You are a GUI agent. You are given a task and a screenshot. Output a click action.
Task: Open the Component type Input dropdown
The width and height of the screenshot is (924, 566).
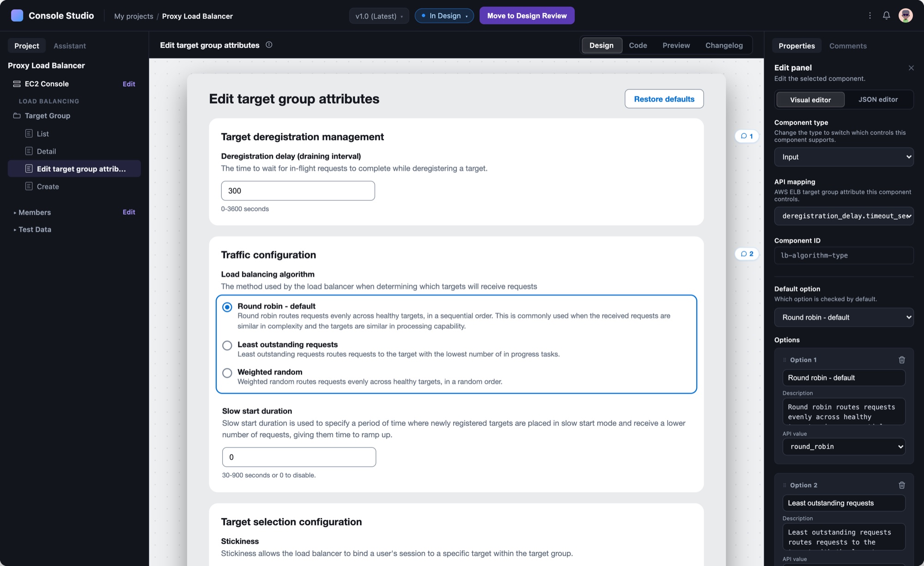tap(844, 157)
